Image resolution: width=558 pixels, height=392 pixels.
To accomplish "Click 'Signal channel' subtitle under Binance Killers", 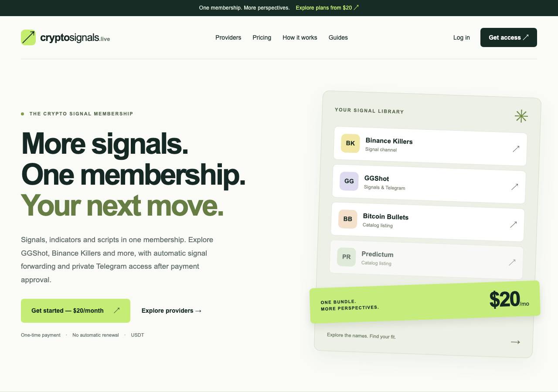I will coord(381,149).
